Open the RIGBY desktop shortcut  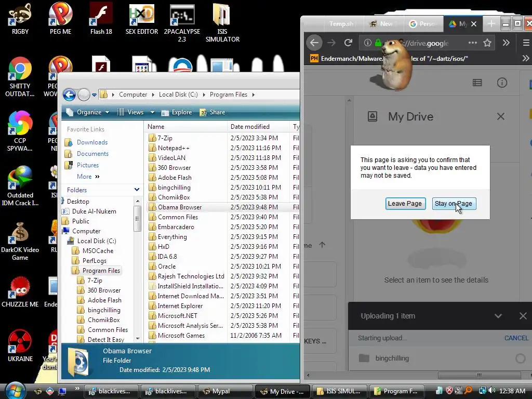pyautogui.click(x=20, y=19)
